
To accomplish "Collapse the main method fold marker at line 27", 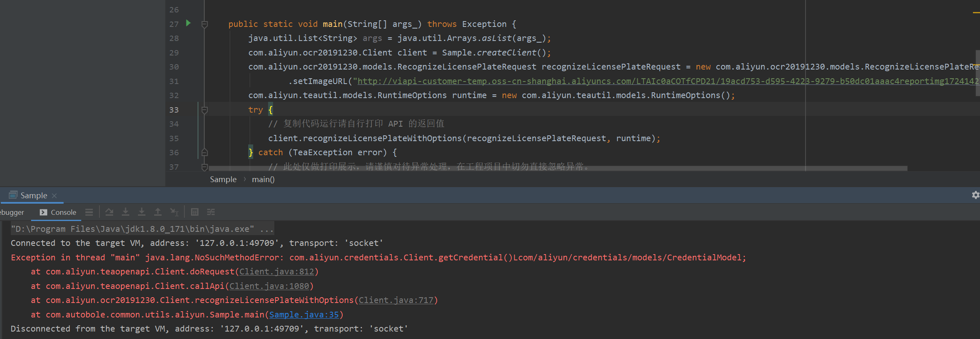I will [x=204, y=24].
